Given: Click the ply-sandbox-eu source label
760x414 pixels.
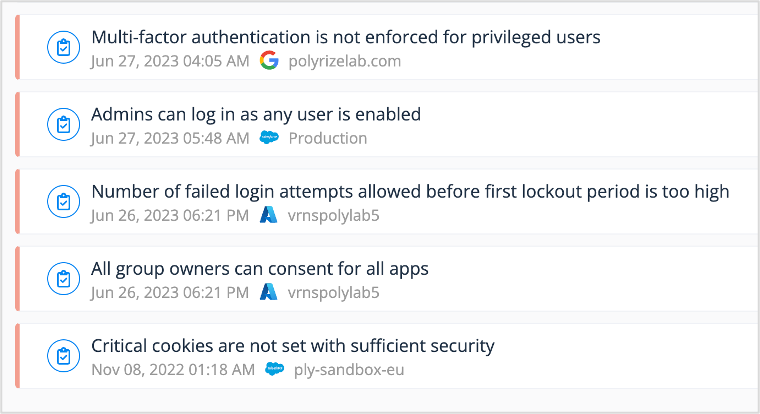Looking at the screenshot, I should pos(349,369).
